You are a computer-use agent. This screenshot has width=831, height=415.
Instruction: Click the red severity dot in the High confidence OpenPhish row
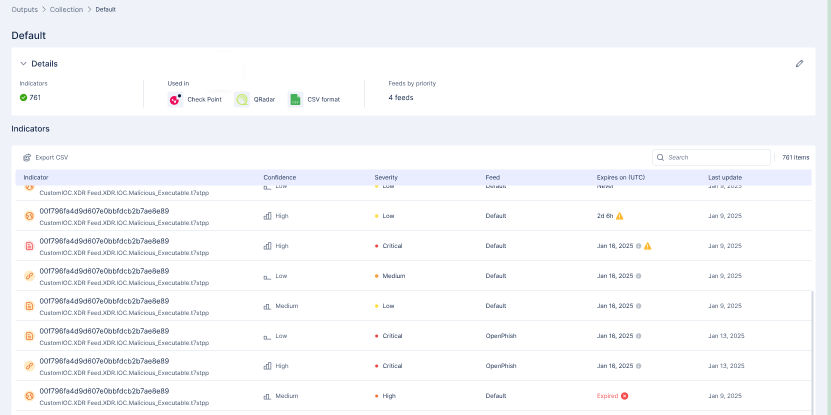[377, 366]
